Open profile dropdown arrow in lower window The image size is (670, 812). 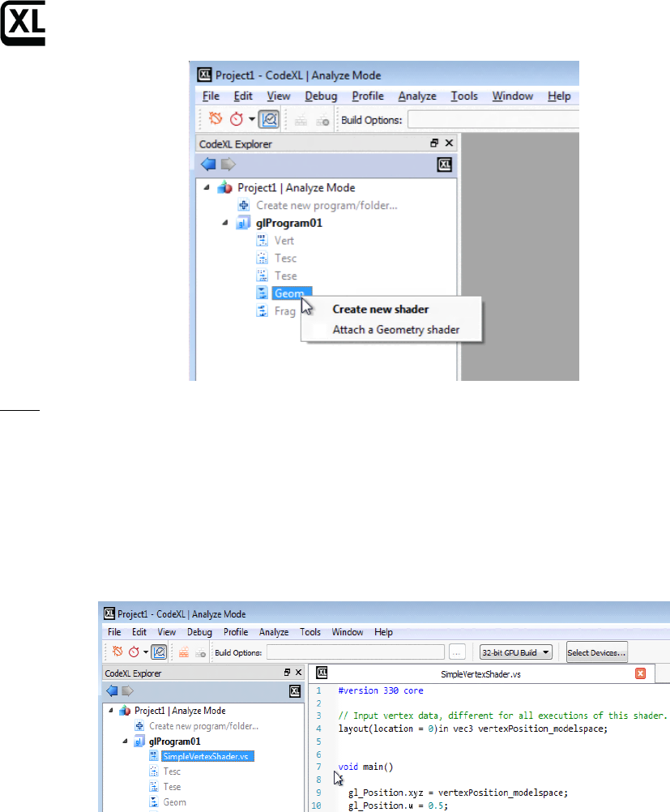point(146,652)
